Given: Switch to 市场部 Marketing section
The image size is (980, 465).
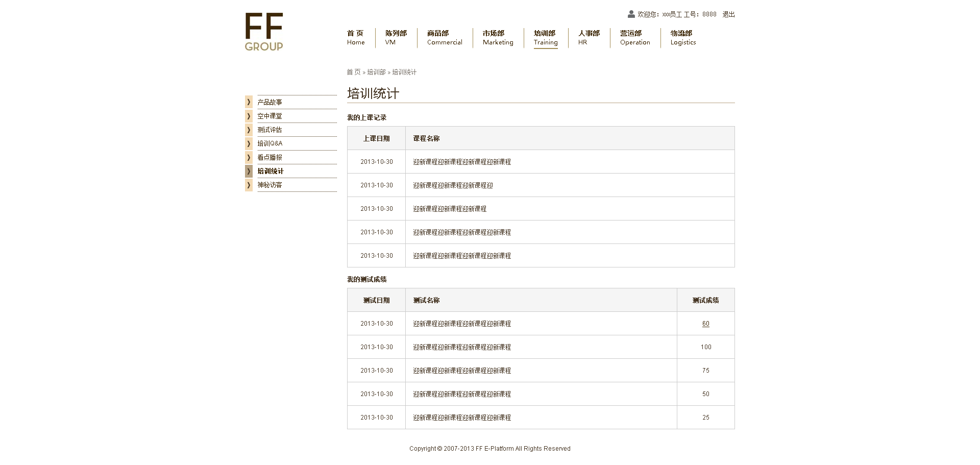Looking at the screenshot, I should (x=498, y=38).
